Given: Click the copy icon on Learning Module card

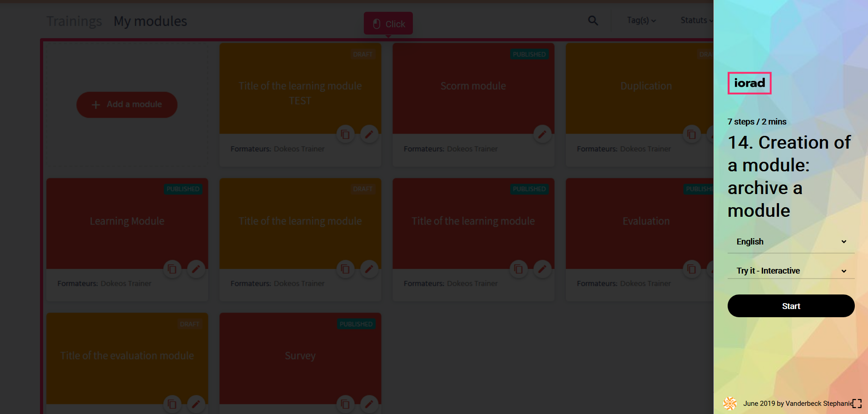Looking at the screenshot, I should pyautogui.click(x=172, y=269).
